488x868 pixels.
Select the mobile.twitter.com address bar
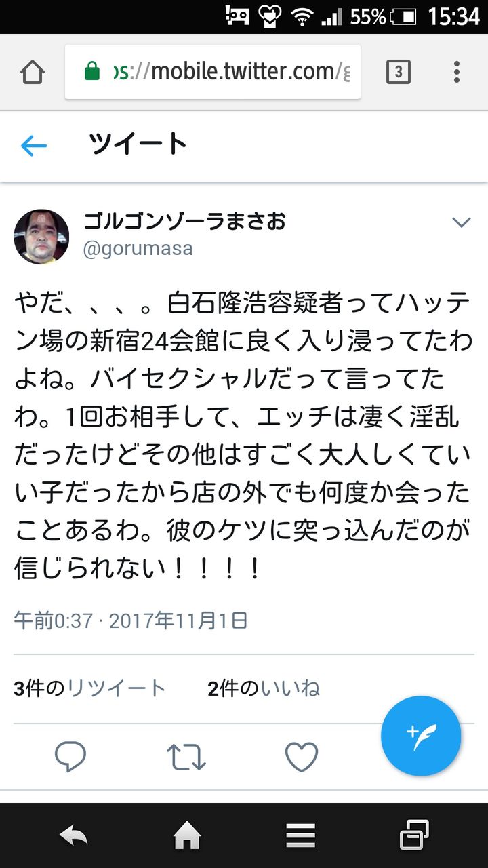213,72
